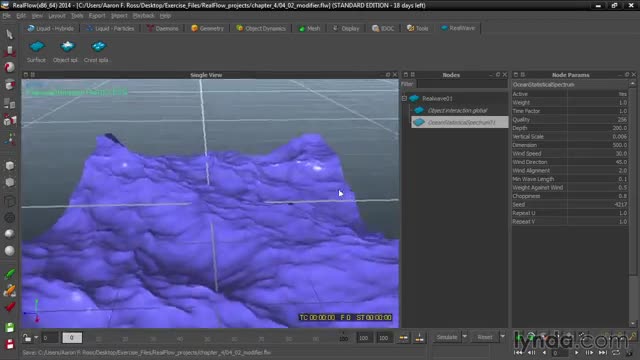The height and width of the screenshot is (360, 640).
Task: Step back one frame
Action: (x=531, y=352)
